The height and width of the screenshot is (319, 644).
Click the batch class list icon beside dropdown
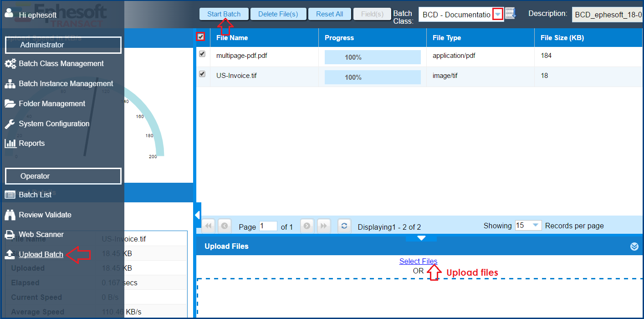511,14
